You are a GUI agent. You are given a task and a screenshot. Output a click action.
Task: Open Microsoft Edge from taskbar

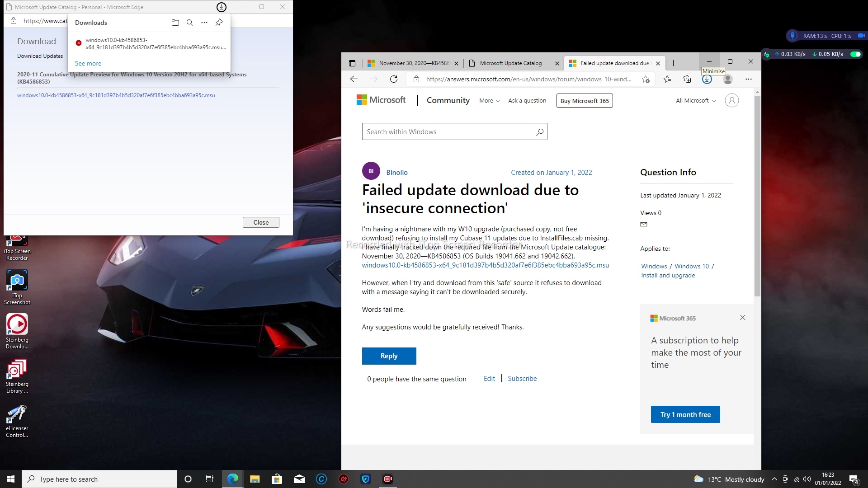(x=233, y=479)
